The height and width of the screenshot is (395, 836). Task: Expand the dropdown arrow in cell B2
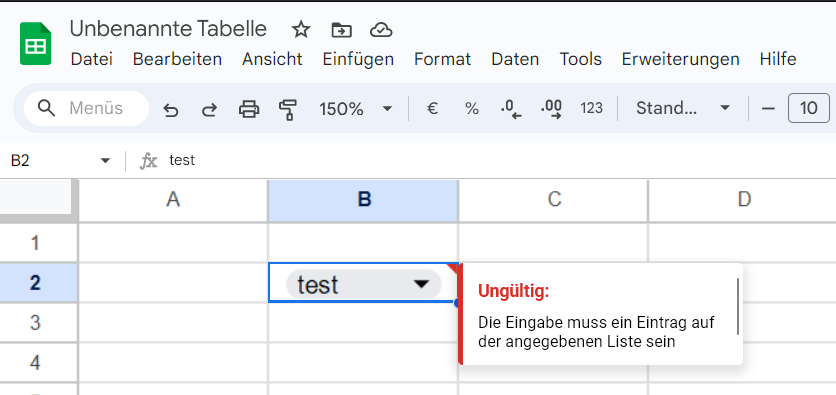pos(421,284)
